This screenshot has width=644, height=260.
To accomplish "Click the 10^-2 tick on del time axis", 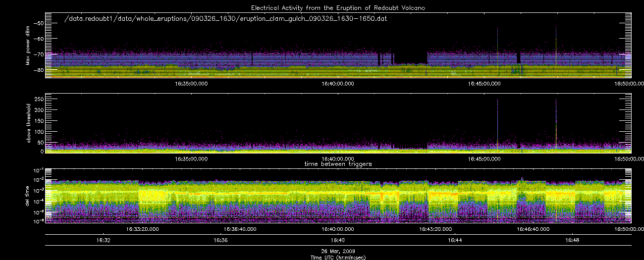I will [x=39, y=180].
